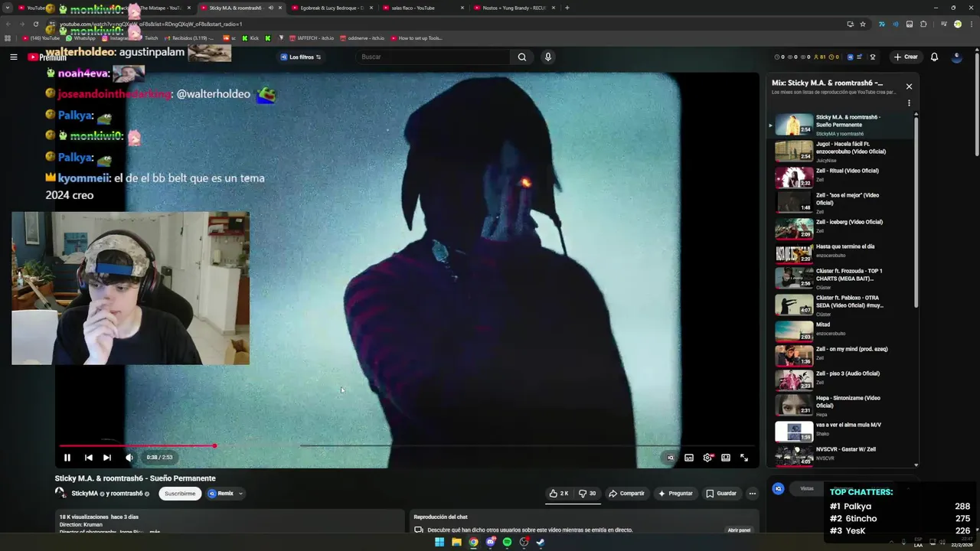This screenshot has width=980, height=551.
Task: Open the 'oddnerve - itch.io' bookmark
Action: tap(362, 38)
